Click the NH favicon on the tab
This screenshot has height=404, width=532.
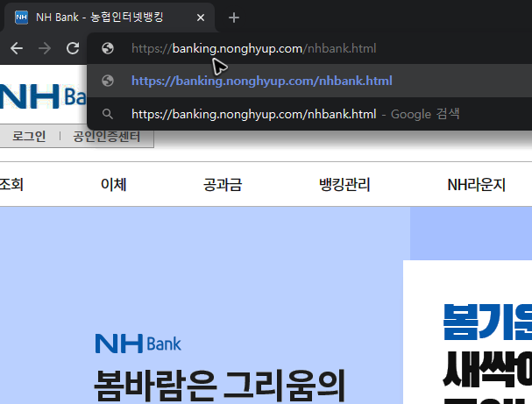tap(21, 18)
